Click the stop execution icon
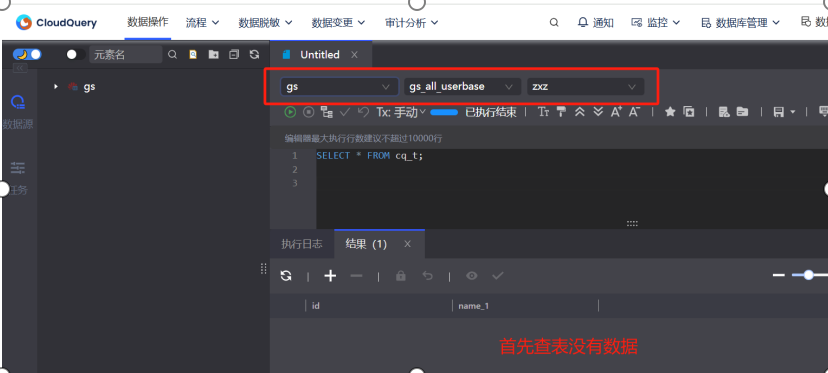This screenshot has height=373, width=828. click(x=308, y=112)
